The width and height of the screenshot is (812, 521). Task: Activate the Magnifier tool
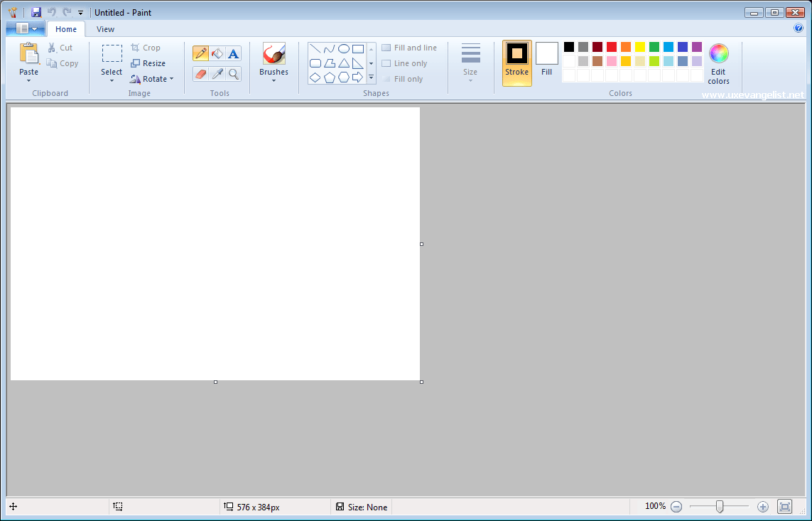click(233, 73)
